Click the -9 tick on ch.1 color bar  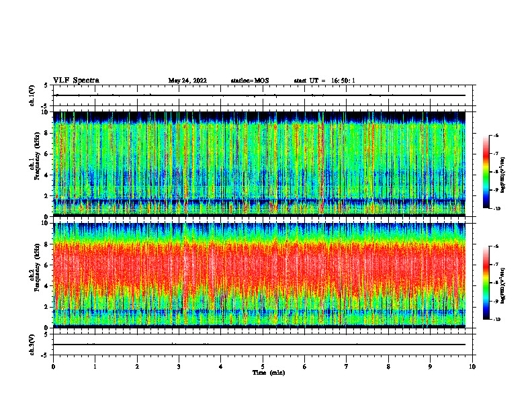(496, 190)
